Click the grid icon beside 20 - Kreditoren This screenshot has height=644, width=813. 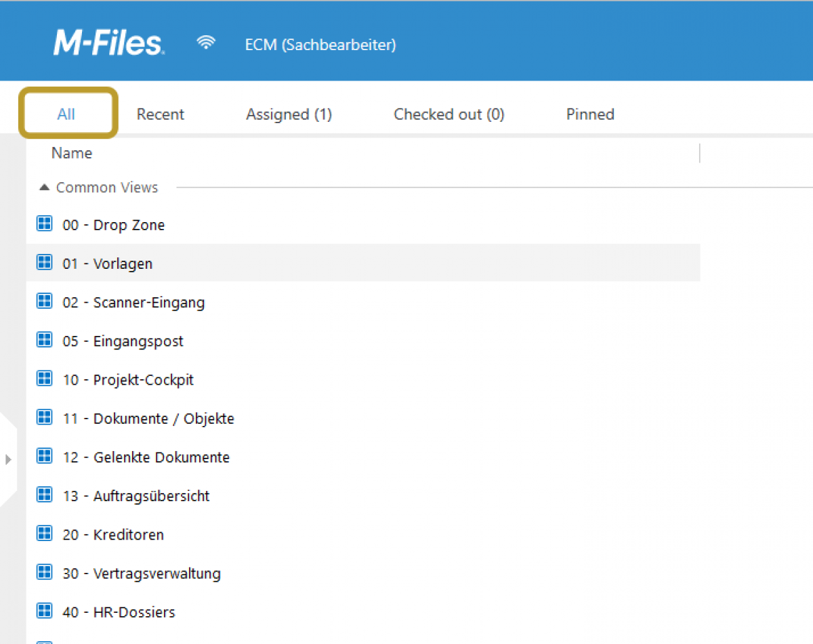44,534
